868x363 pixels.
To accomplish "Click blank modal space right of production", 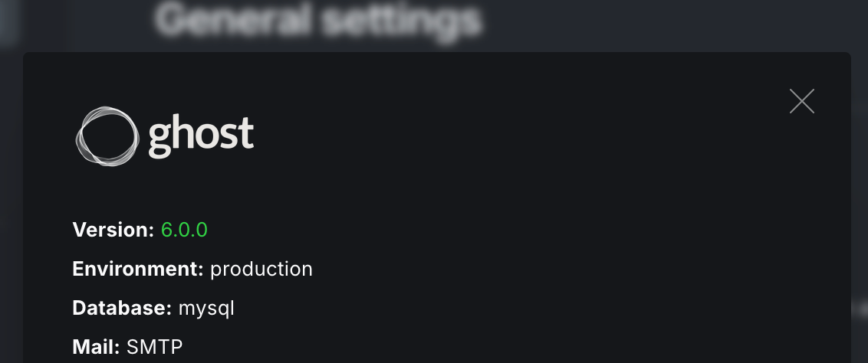I will 537,270.
